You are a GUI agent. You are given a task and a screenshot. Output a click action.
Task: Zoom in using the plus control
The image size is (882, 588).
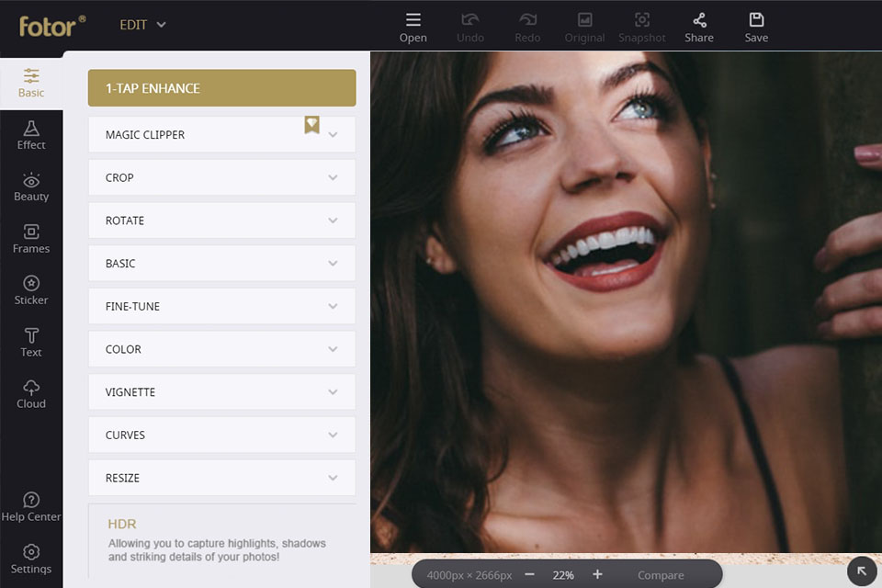(598, 574)
